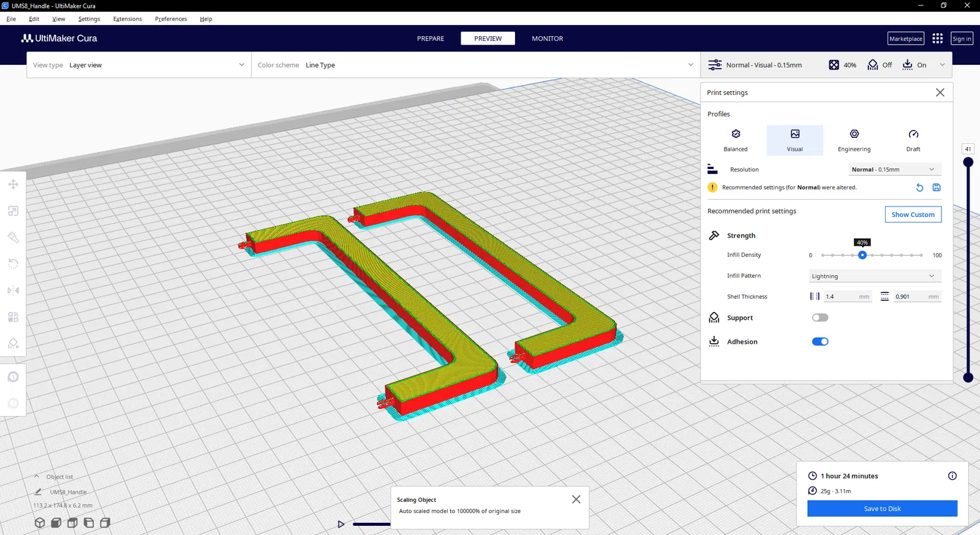This screenshot has width=980, height=535.
Task: Open the Infill Pattern dropdown
Action: point(875,276)
